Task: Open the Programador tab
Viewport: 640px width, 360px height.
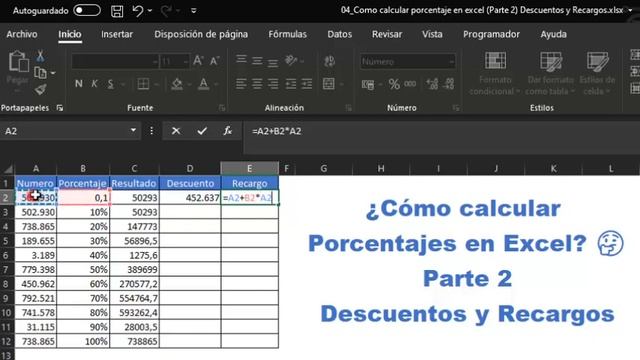Action: [x=491, y=34]
